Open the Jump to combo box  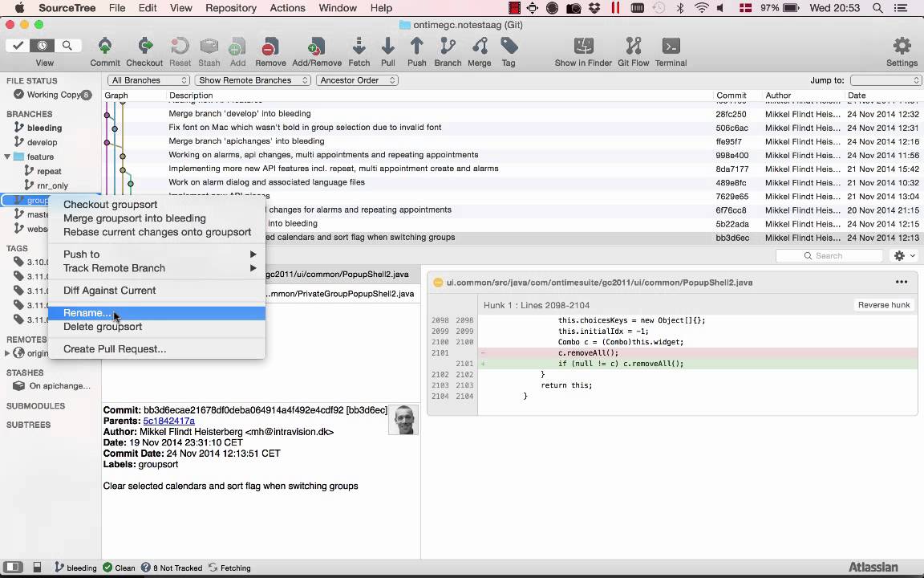[885, 80]
